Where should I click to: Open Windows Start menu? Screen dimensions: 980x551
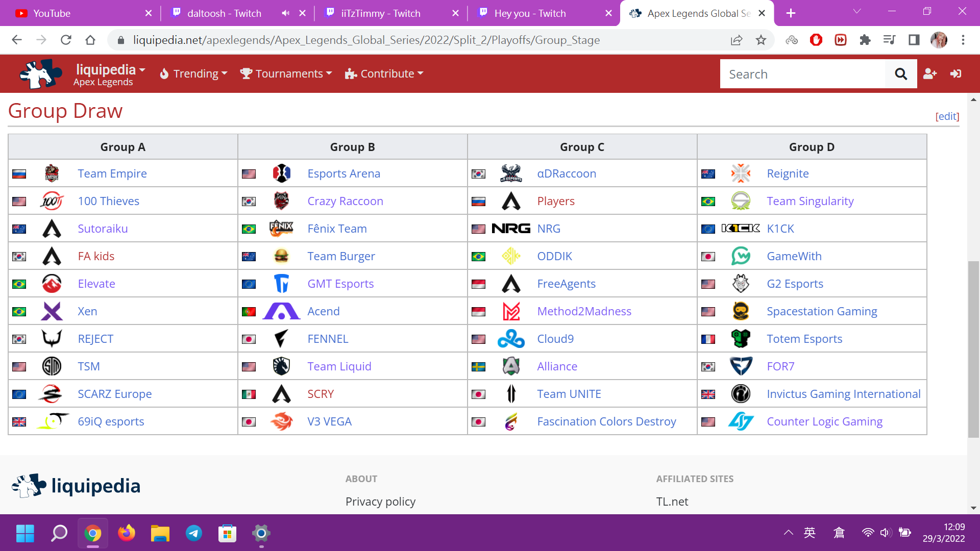pos(25,533)
